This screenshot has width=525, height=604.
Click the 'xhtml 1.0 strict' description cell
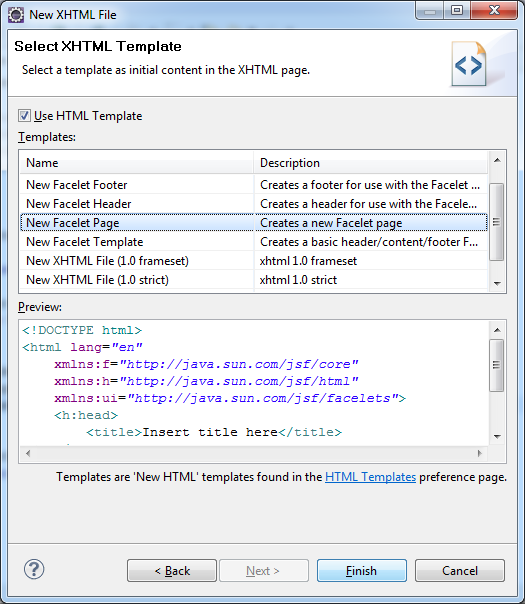click(298, 280)
